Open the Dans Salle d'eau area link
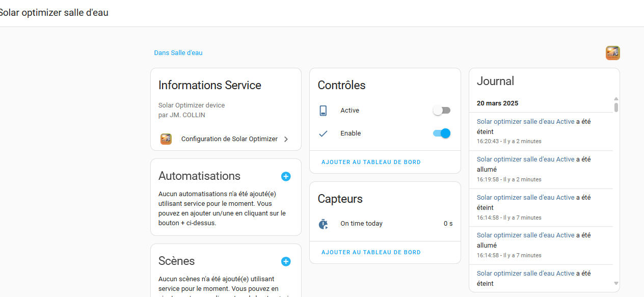This screenshot has height=297, width=644. pyautogui.click(x=178, y=53)
